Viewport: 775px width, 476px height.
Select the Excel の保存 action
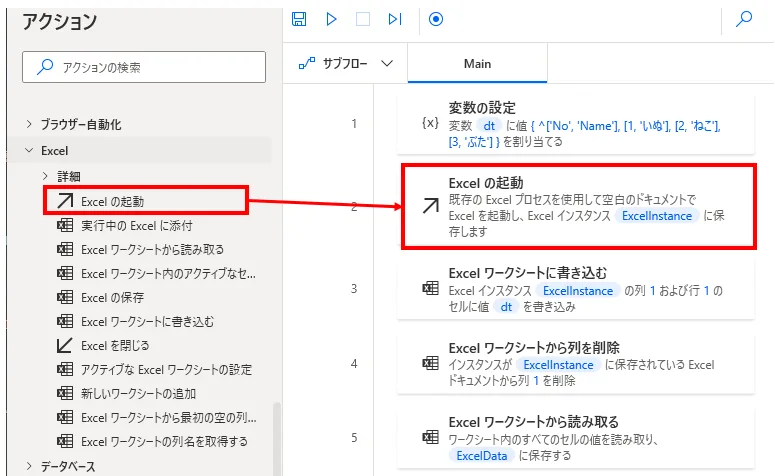pyautogui.click(x=113, y=297)
